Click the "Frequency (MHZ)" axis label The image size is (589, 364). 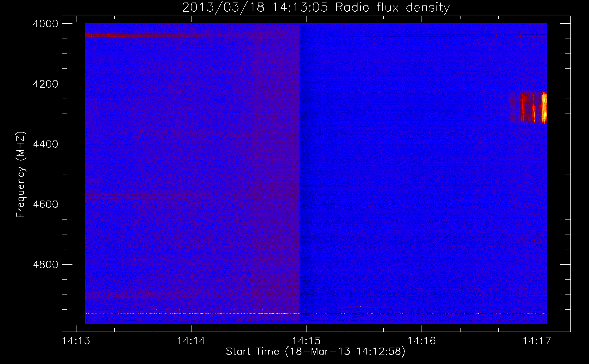(21, 175)
